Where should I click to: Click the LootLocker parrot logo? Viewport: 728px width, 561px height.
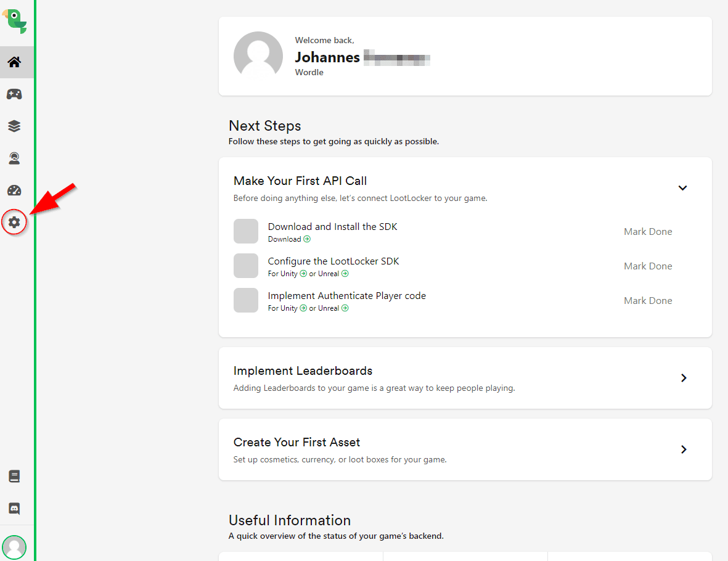[15, 21]
